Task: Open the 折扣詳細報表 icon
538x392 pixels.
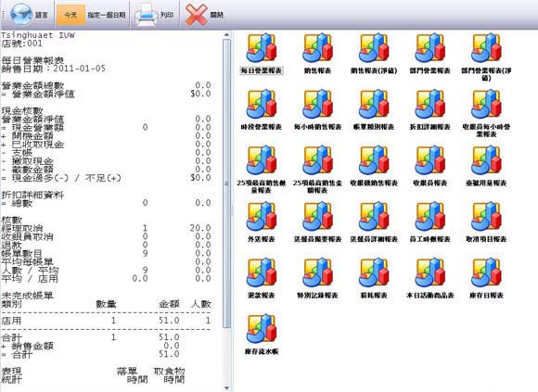Action: click(429, 109)
